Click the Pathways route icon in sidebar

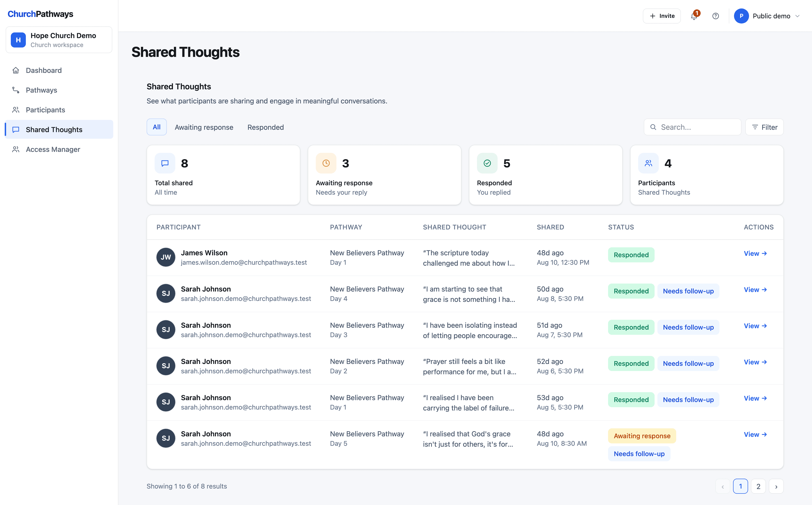[16, 90]
